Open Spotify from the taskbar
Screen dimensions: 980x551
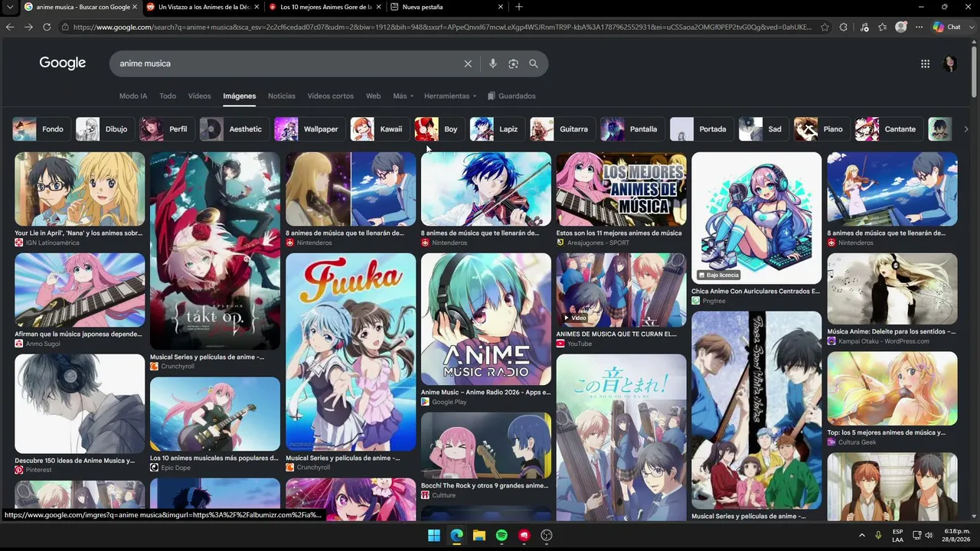[x=501, y=535]
